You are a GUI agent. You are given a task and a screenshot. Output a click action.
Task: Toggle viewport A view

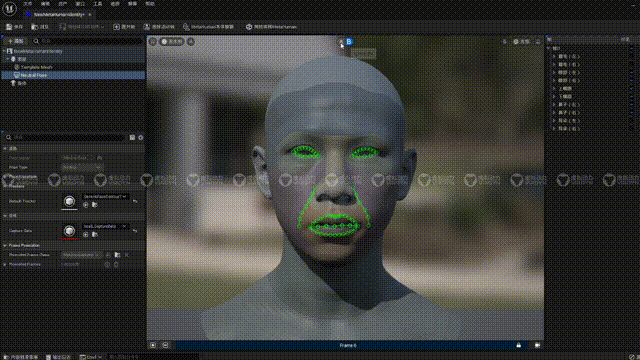(x=341, y=41)
